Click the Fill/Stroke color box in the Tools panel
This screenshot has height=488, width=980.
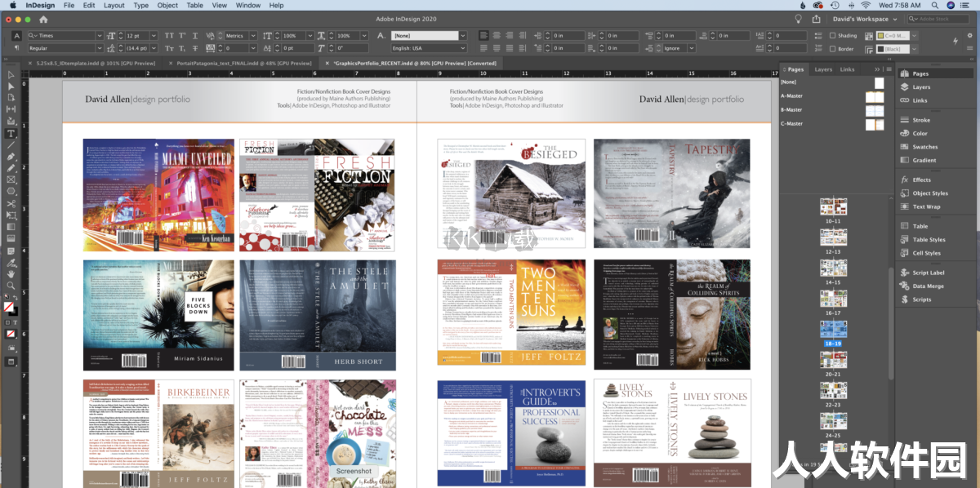[x=9, y=308]
